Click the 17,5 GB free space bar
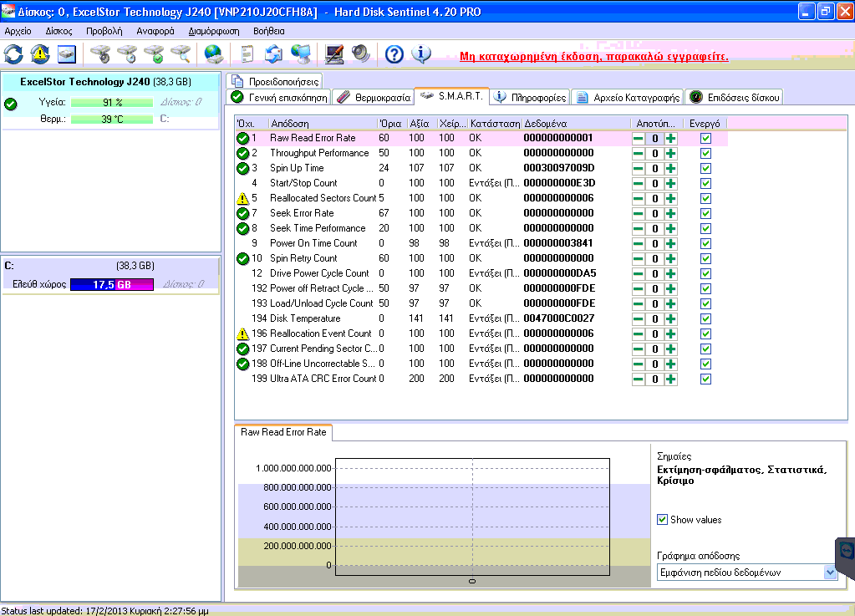Viewport: 855px width, 616px height. 112,284
